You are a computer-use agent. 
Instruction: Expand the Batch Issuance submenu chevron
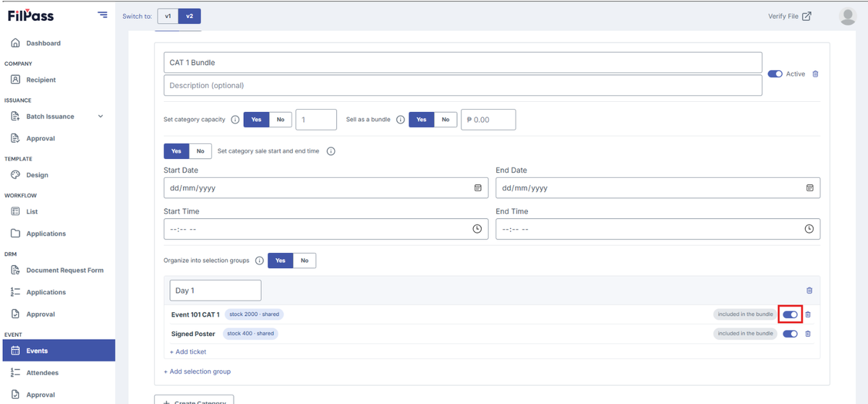click(101, 116)
